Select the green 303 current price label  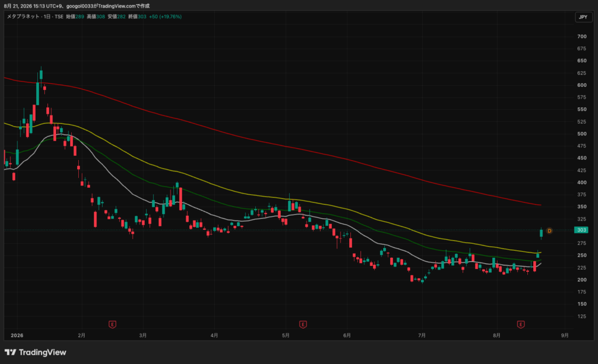click(581, 230)
